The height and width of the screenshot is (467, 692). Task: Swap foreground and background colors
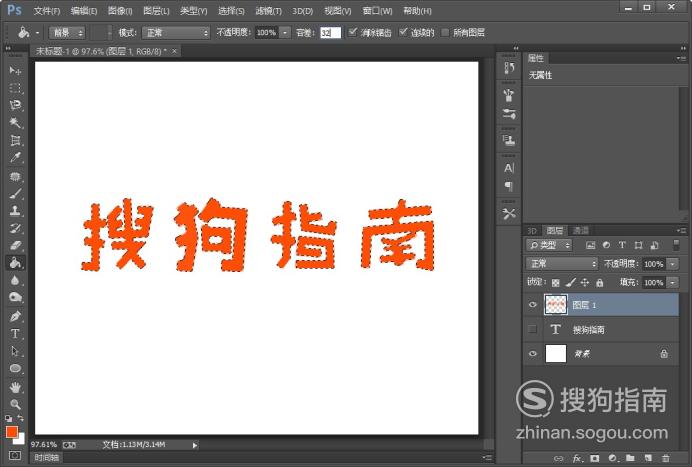point(20,418)
